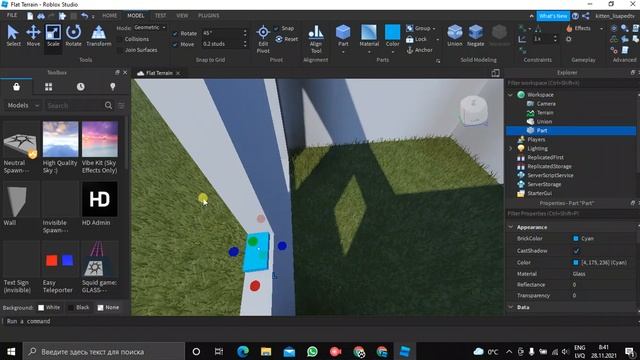Switch to the HOME ribbon tab

(x=109, y=16)
